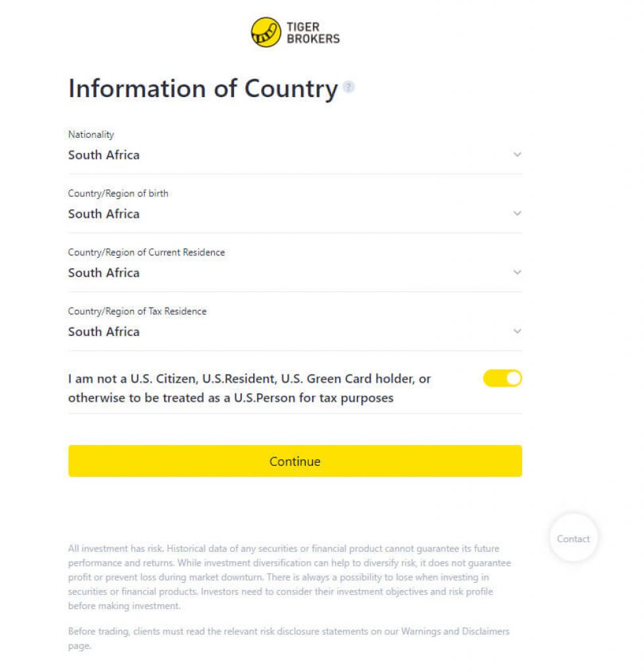Viewport: 644px width, 672px height.
Task: Toggle the non-U.S. person switch
Action: 502,379
